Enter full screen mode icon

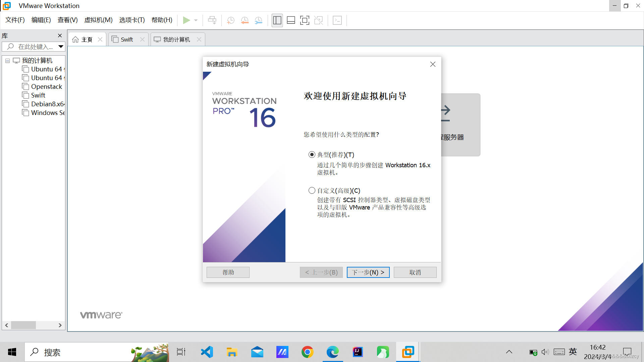point(305,20)
